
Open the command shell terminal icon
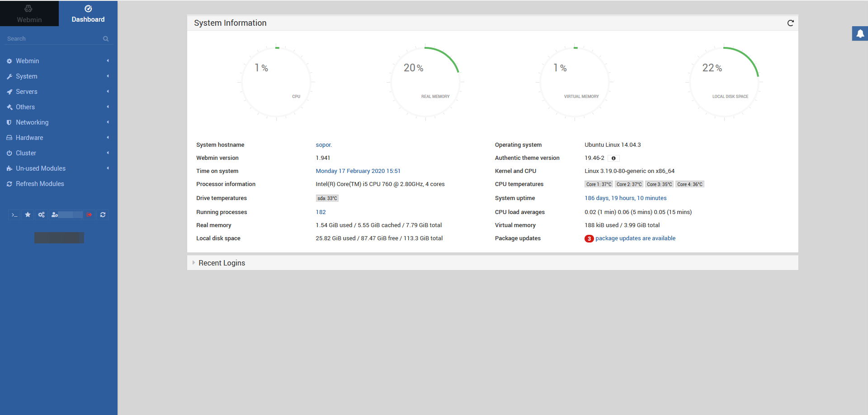[14, 214]
